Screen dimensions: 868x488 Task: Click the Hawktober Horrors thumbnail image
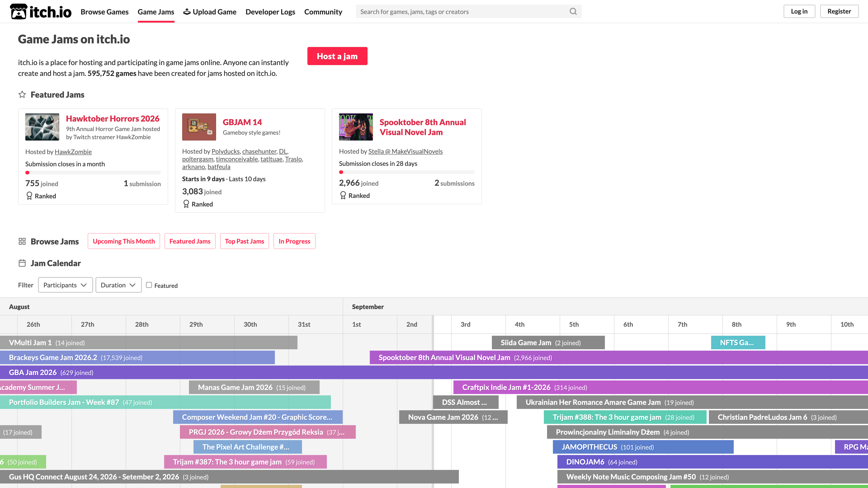42,127
